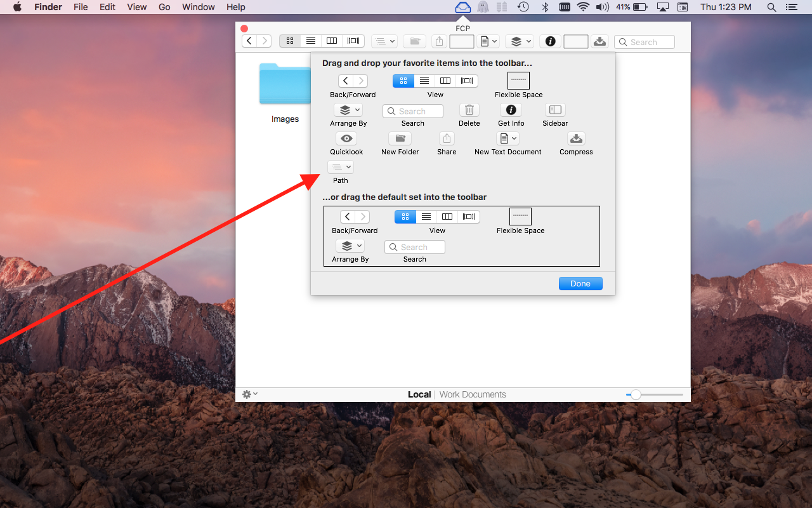This screenshot has width=812, height=508.
Task: Open Arrange By dropdown in the window toolbar
Action: point(520,41)
